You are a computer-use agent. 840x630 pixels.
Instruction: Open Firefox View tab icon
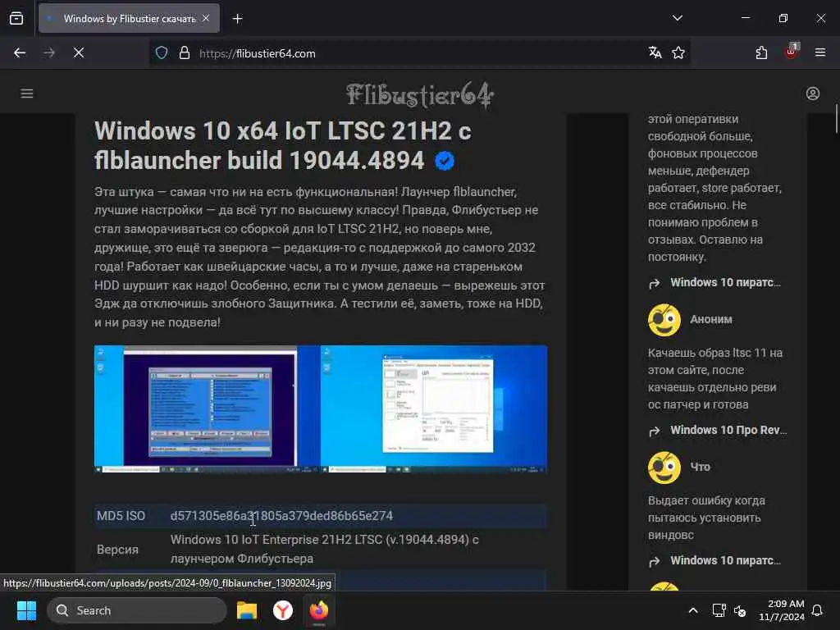pos(16,18)
